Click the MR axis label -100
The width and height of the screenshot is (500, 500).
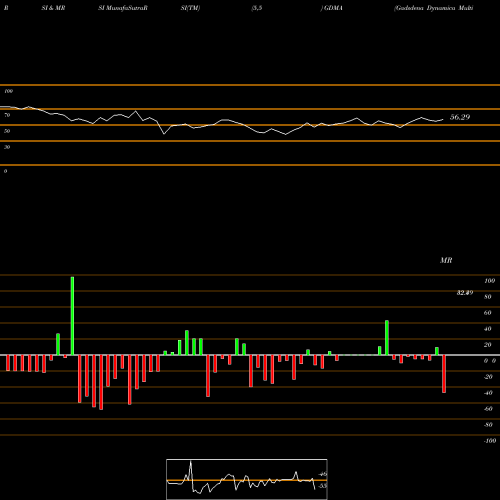click(490, 441)
